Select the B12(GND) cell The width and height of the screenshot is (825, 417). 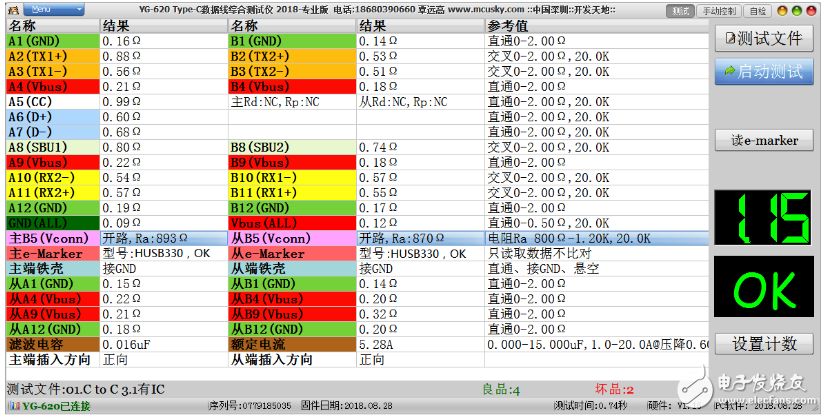(292, 208)
